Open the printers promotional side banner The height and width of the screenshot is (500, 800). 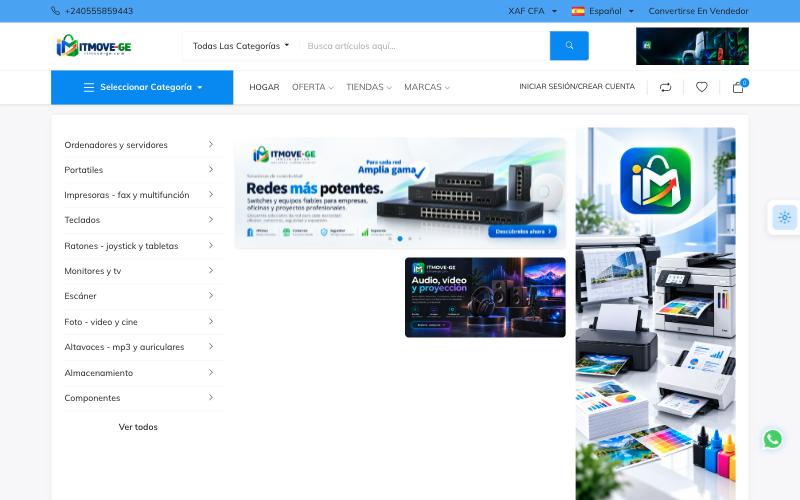pyautogui.click(x=656, y=314)
